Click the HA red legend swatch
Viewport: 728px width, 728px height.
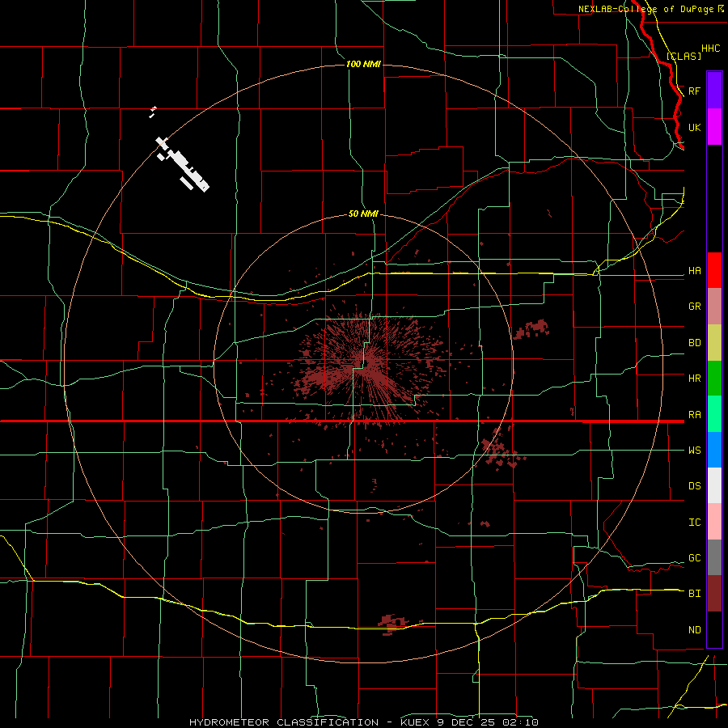click(714, 270)
